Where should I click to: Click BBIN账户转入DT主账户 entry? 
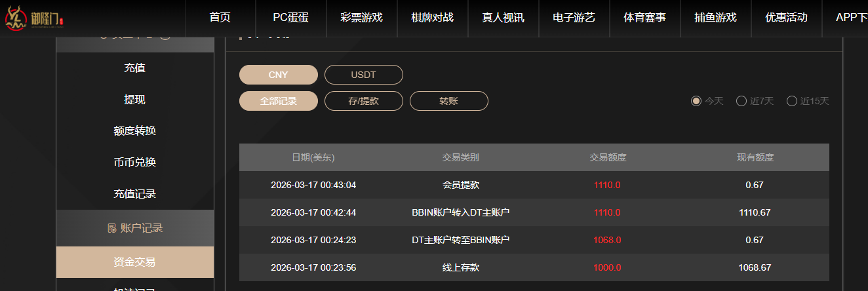[461, 212]
